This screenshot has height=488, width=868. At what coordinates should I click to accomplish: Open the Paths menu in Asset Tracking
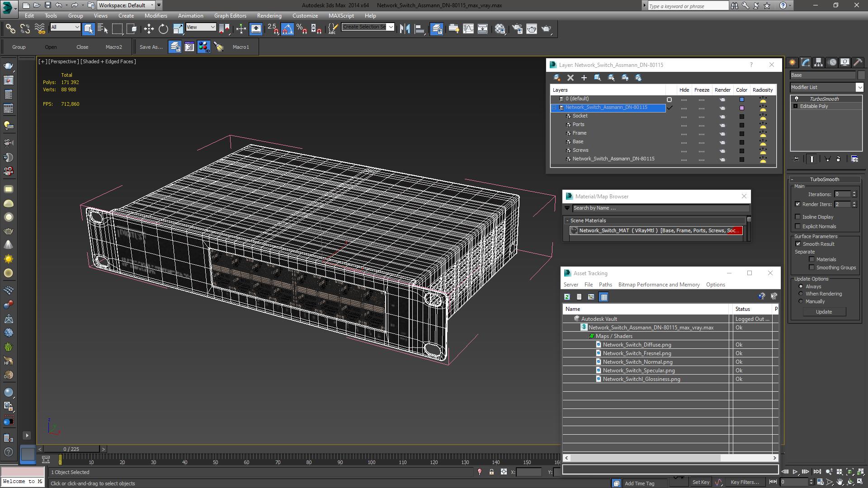point(605,285)
